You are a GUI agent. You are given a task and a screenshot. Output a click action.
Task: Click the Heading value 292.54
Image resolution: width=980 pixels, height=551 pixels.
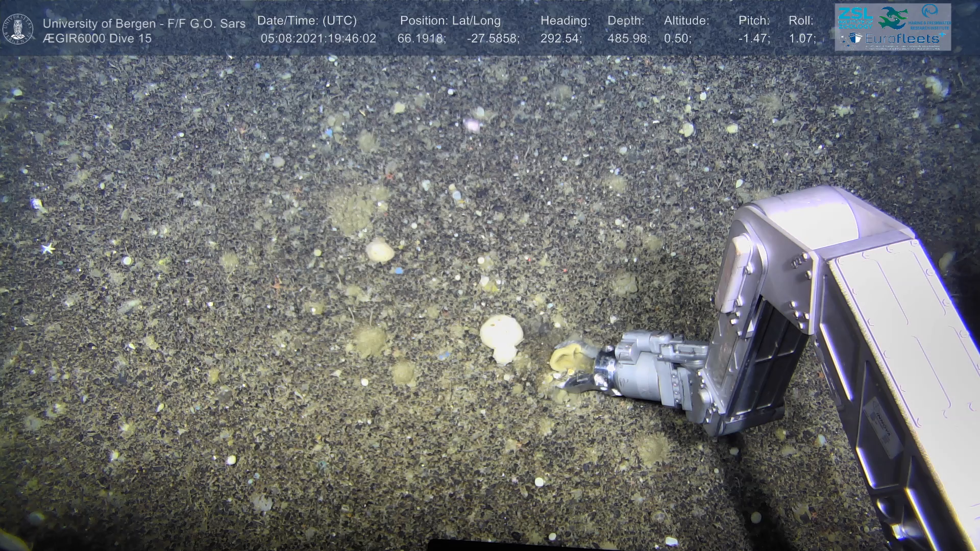560,38
